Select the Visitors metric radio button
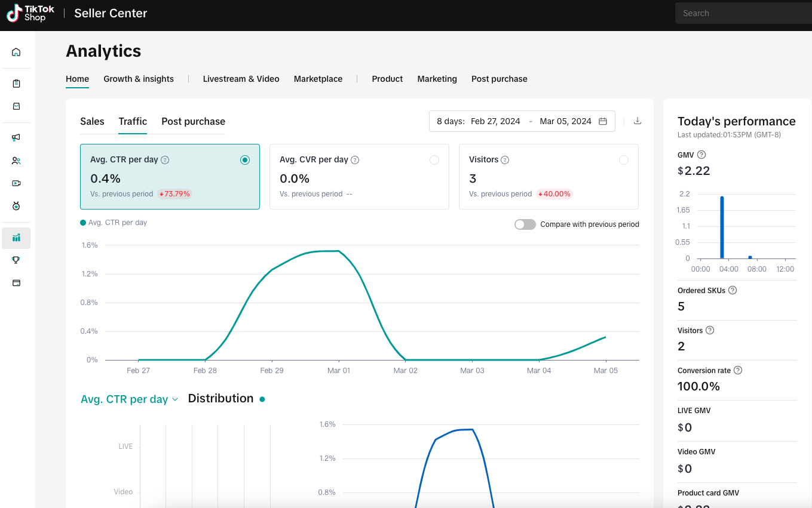This screenshot has height=508, width=812. [624, 160]
